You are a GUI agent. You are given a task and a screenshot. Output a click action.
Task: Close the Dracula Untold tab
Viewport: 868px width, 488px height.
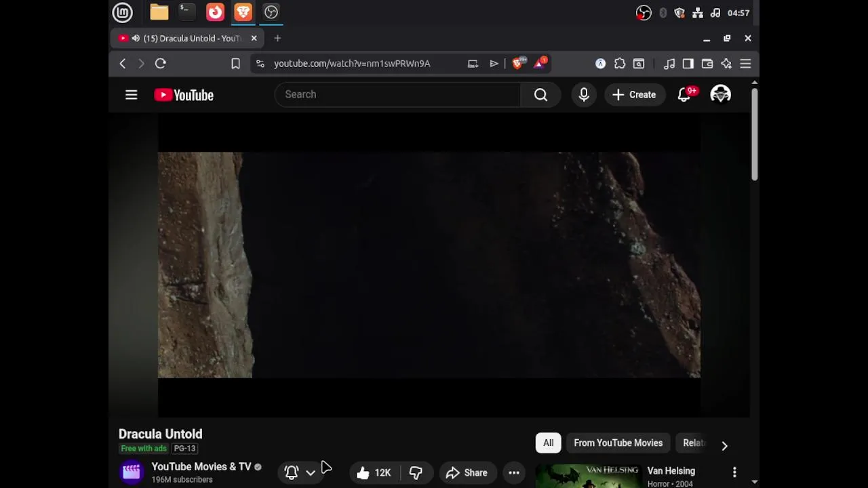[254, 39]
